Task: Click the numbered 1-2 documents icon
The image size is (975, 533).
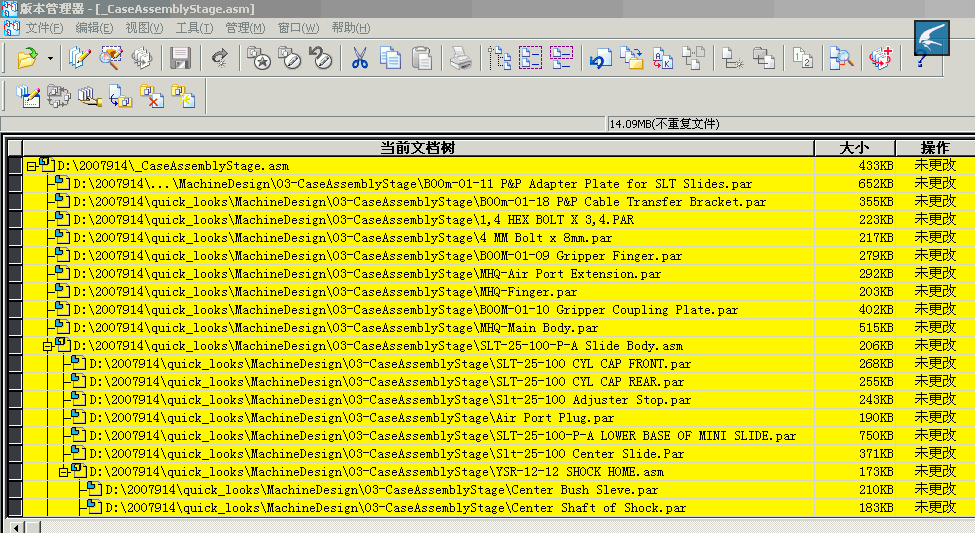Action: [803, 58]
